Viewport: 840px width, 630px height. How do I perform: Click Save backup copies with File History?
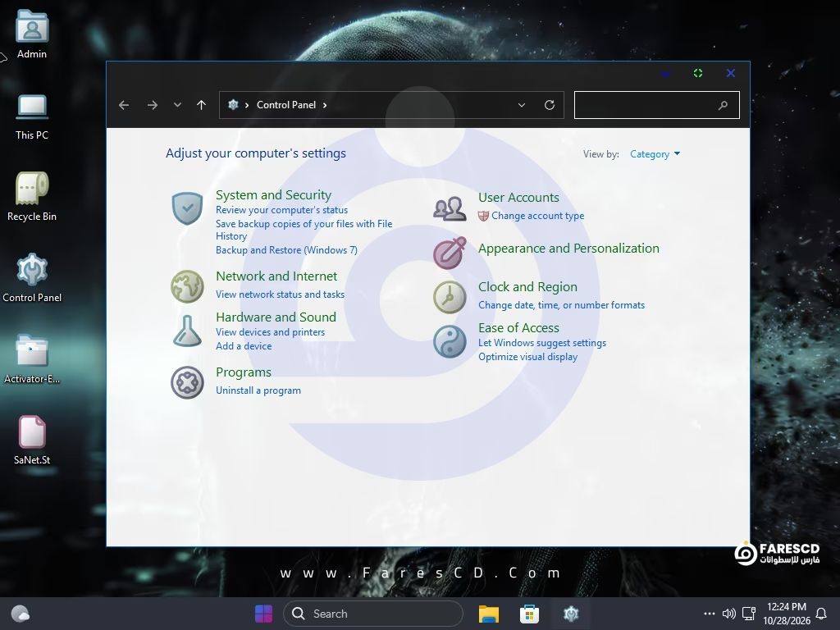pos(304,230)
